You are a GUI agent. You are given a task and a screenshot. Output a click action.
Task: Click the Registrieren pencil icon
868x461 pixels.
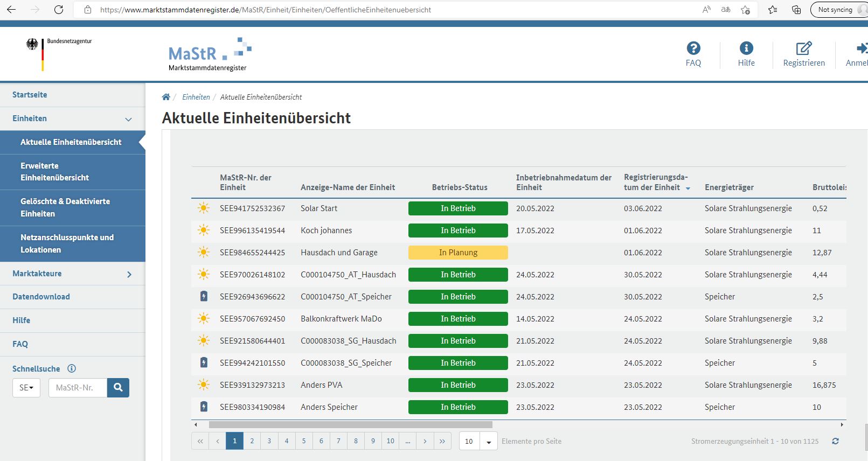803,48
